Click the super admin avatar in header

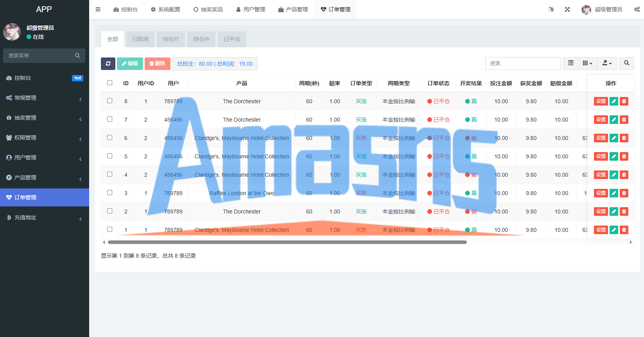(x=586, y=9)
